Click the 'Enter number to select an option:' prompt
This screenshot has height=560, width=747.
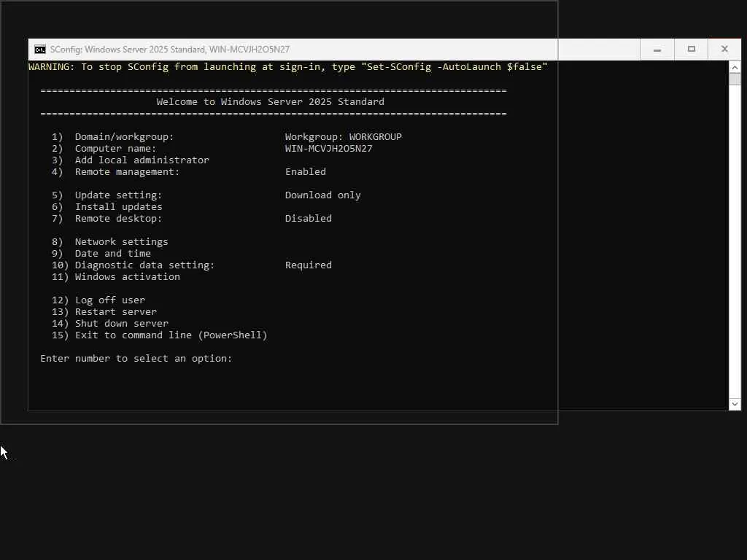coord(136,359)
